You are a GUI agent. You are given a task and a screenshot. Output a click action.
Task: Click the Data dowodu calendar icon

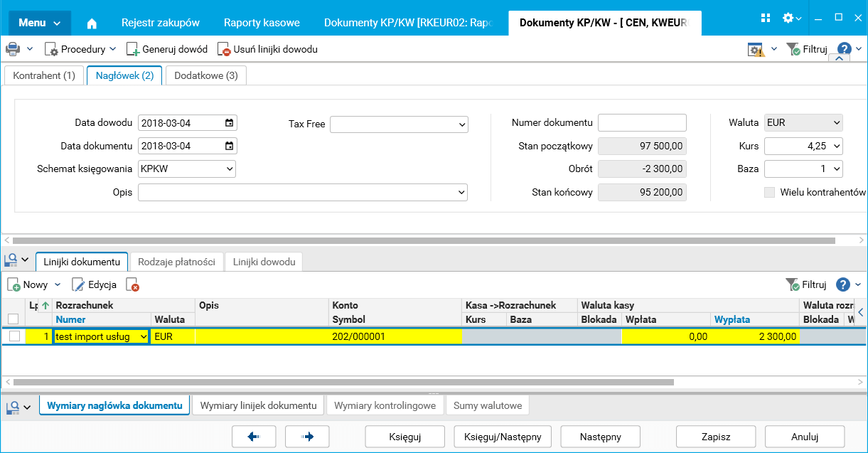(229, 123)
